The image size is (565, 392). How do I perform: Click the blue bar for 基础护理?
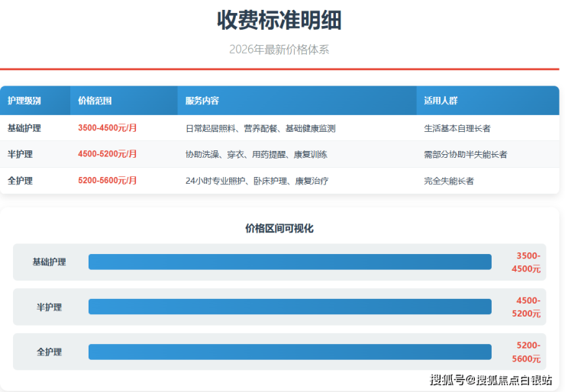(x=289, y=262)
